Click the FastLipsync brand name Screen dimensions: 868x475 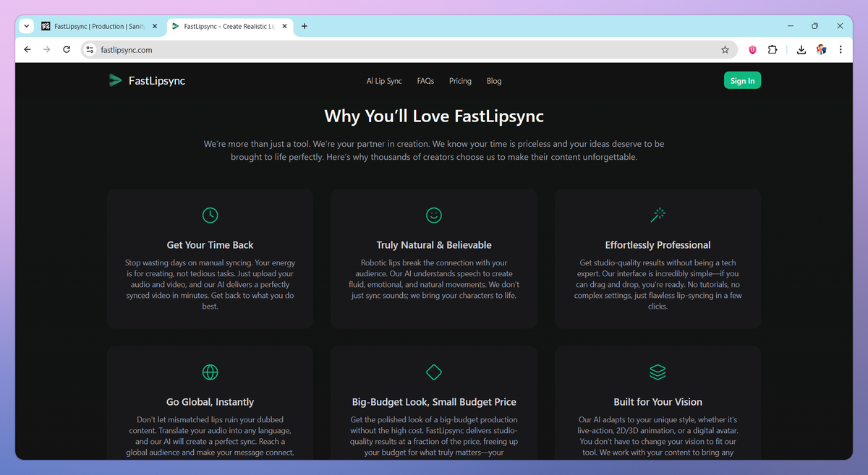157,81
